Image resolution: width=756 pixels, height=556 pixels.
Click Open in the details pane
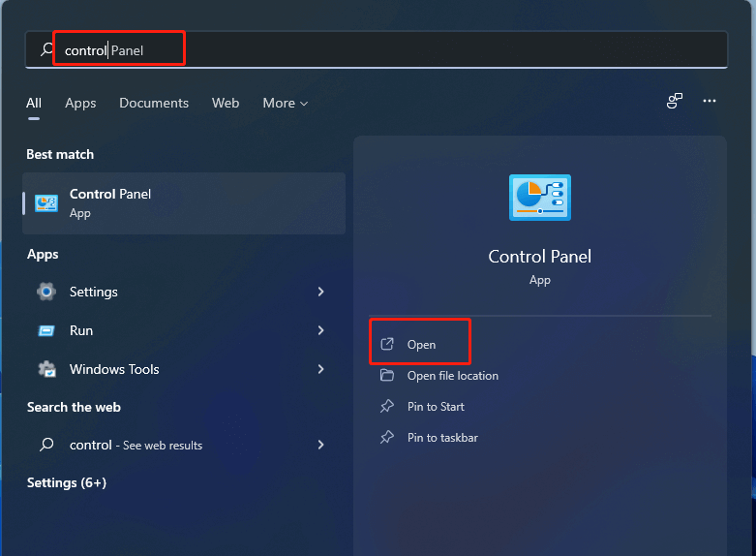tap(420, 345)
